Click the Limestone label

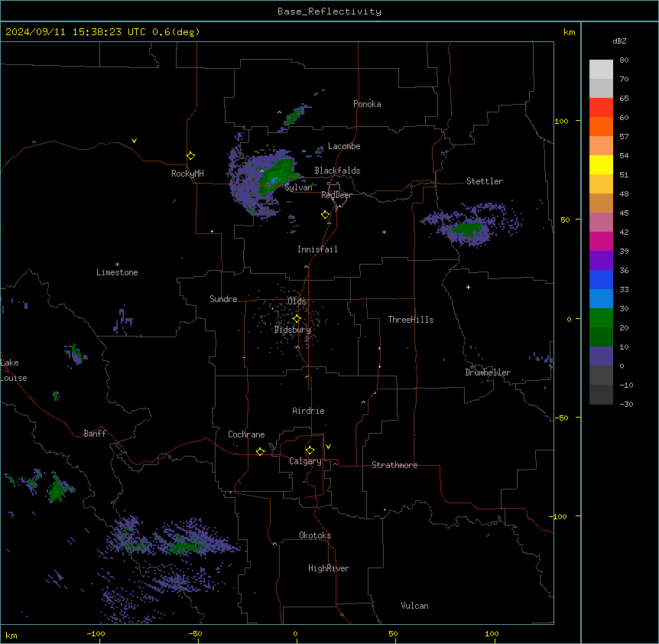point(117,272)
